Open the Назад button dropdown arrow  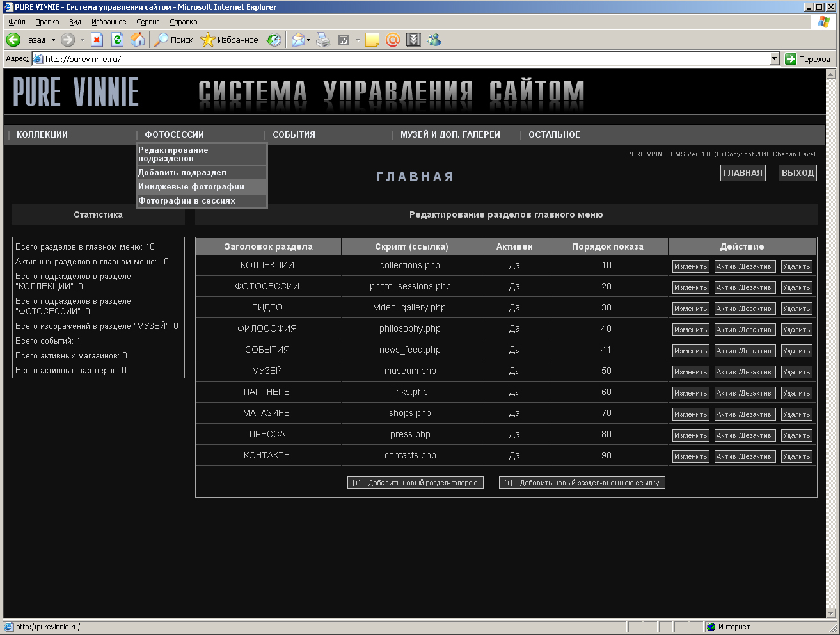point(53,40)
